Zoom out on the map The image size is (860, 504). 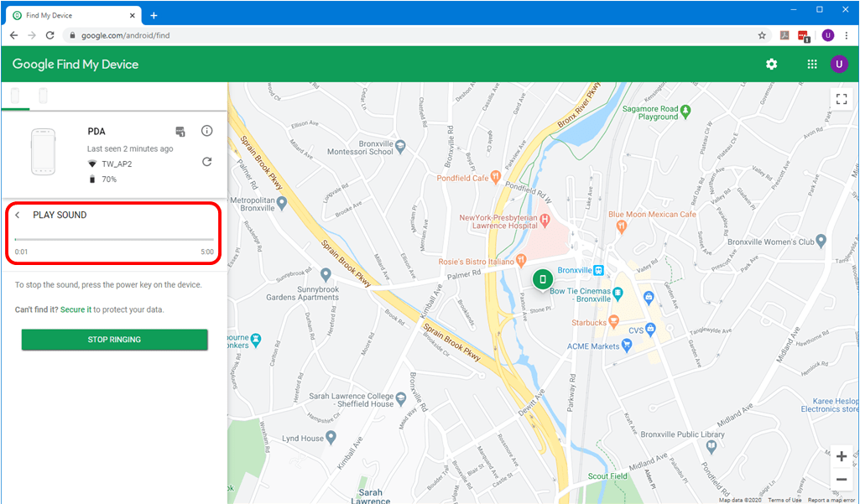pyautogui.click(x=842, y=480)
